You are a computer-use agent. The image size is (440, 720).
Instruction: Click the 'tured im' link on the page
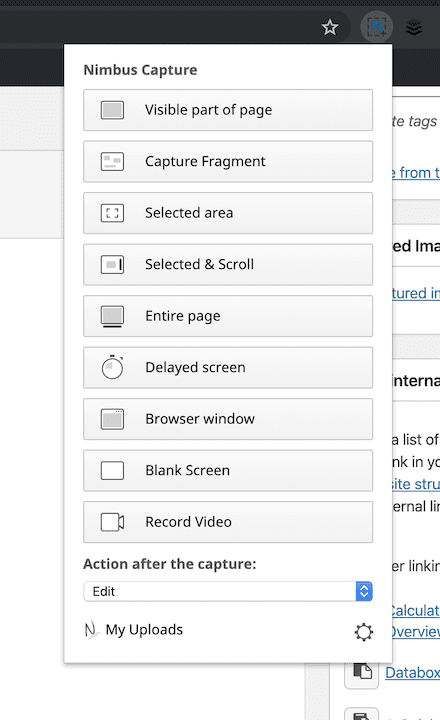tap(415, 293)
